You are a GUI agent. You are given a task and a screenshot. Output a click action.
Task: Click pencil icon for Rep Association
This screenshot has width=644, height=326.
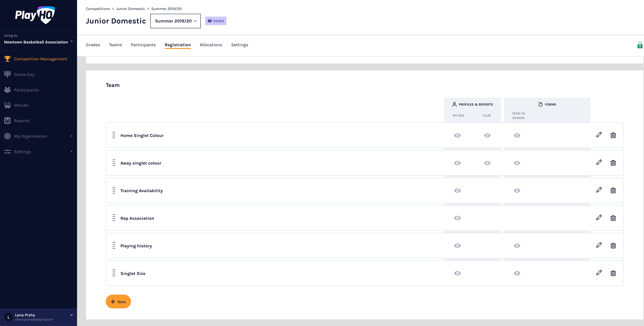pos(599,218)
